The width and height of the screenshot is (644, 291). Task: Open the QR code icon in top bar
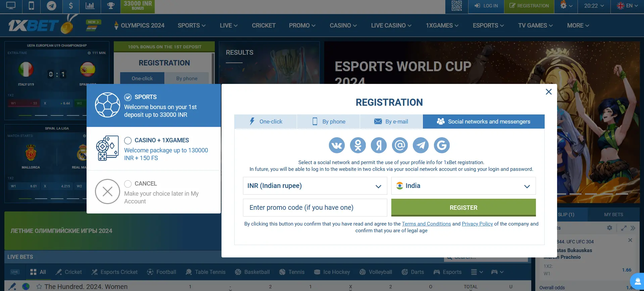click(x=456, y=6)
